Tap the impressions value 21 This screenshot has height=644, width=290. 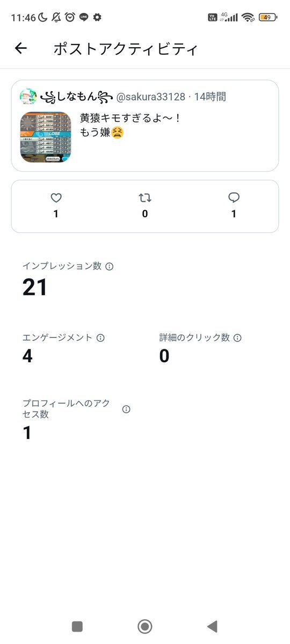pyautogui.click(x=35, y=288)
